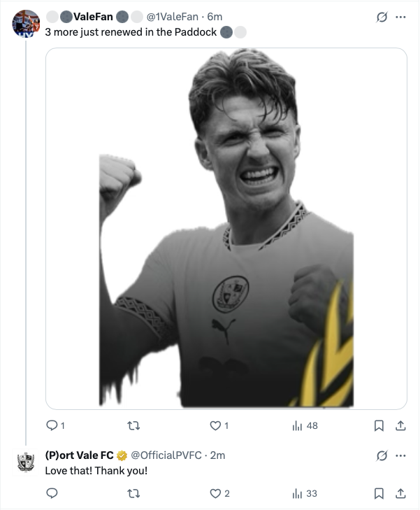View analytics showing 33 views
420x510 pixels.
[305, 493]
